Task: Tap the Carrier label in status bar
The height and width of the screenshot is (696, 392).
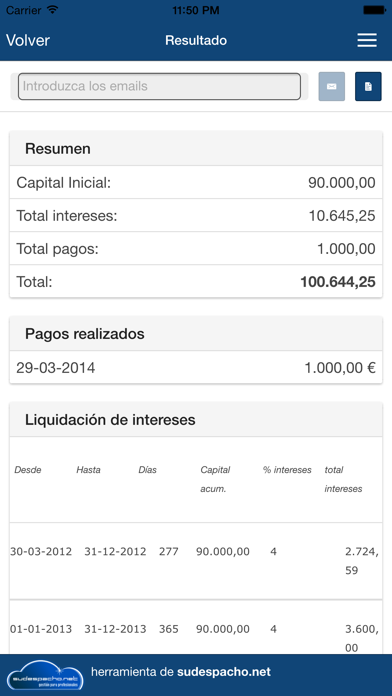Action: [24, 10]
